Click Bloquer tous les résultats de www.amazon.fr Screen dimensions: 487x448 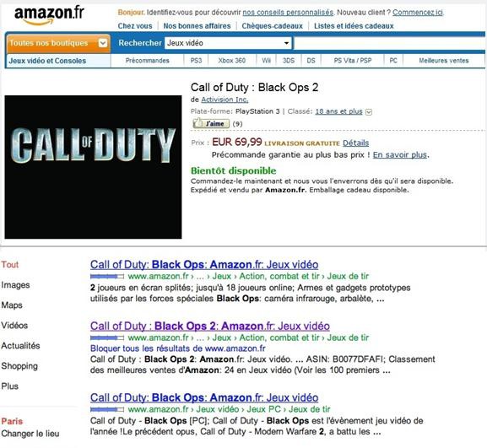click(x=177, y=348)
